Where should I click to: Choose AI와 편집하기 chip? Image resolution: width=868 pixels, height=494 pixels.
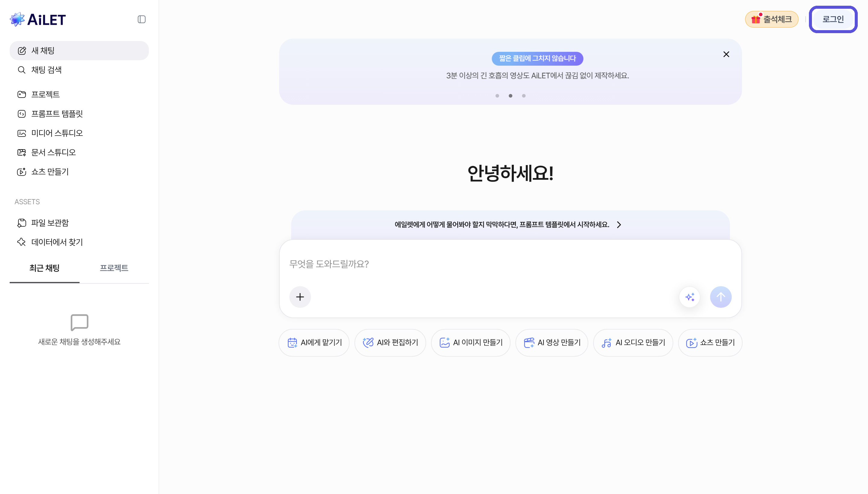[x=390, y=343]
